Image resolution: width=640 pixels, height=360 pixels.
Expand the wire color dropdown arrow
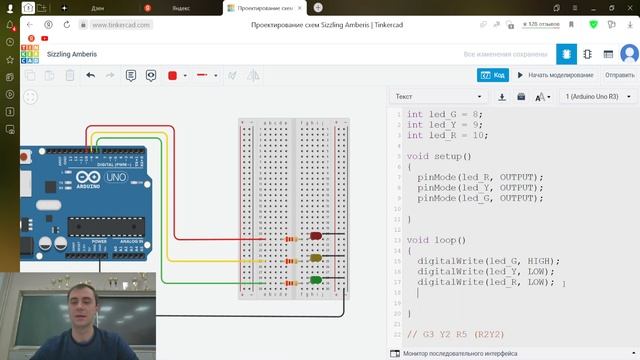tap(185, 76)
